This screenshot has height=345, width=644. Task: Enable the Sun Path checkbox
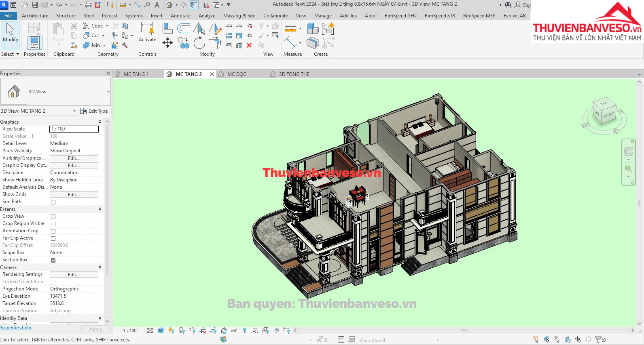53,202
